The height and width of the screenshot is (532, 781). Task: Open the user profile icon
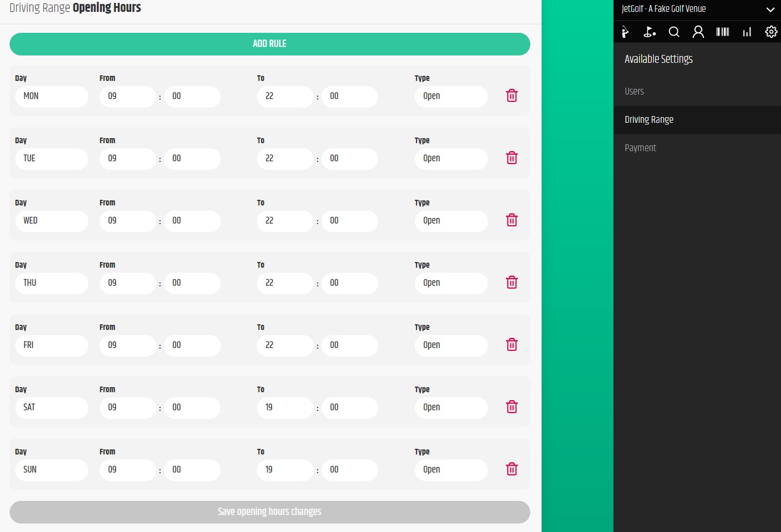pos(698,32)
